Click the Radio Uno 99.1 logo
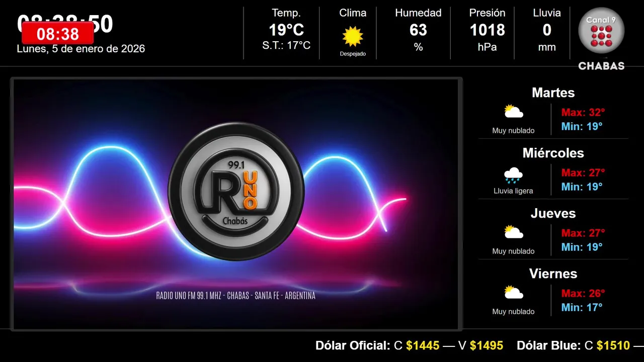The image size is (644, 362). click(236, 192)
